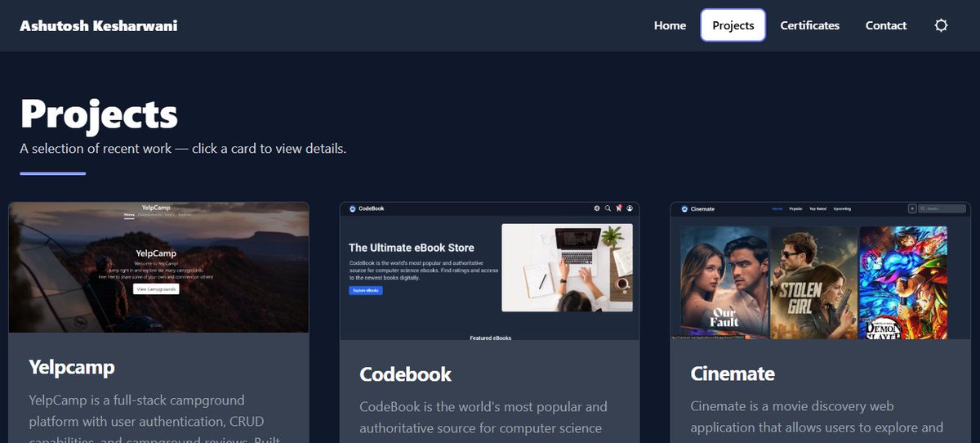Viewport: 980px width, 443px height.
Task: Click the Cinemate description 'Cinemate is a movie discovery'
Action: coord(817,417)
